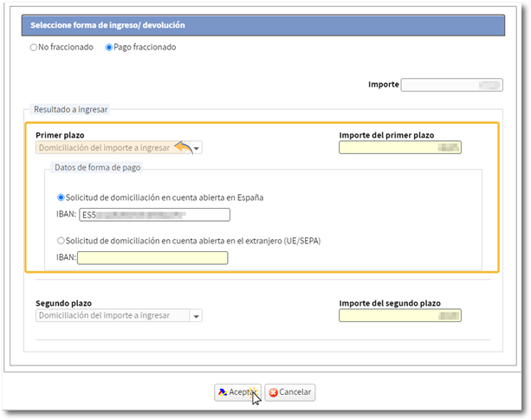
Task: Select the "No fraccionado" radio button
Action: [x=34, y=48]
